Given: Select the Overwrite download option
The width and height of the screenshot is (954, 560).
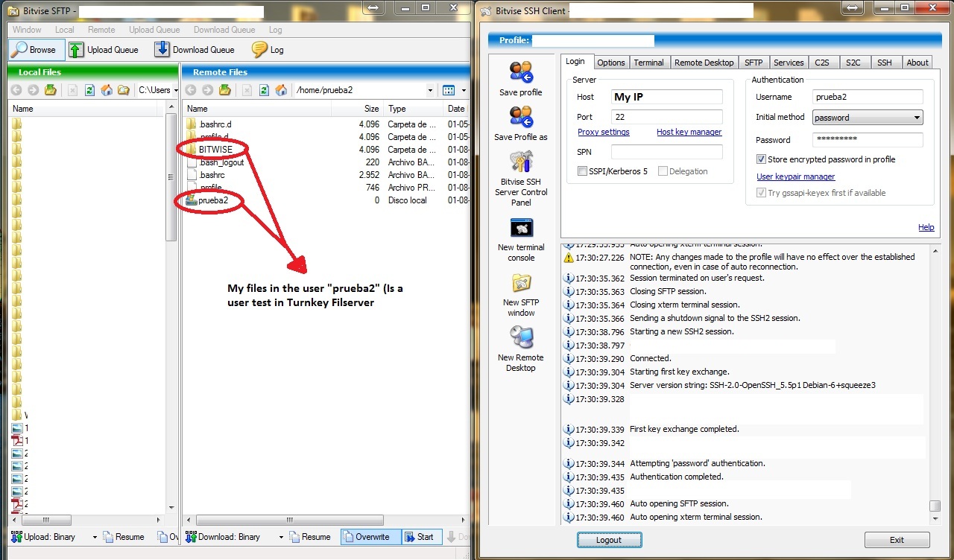Looking at the screenshot, I should coord(365,537).
